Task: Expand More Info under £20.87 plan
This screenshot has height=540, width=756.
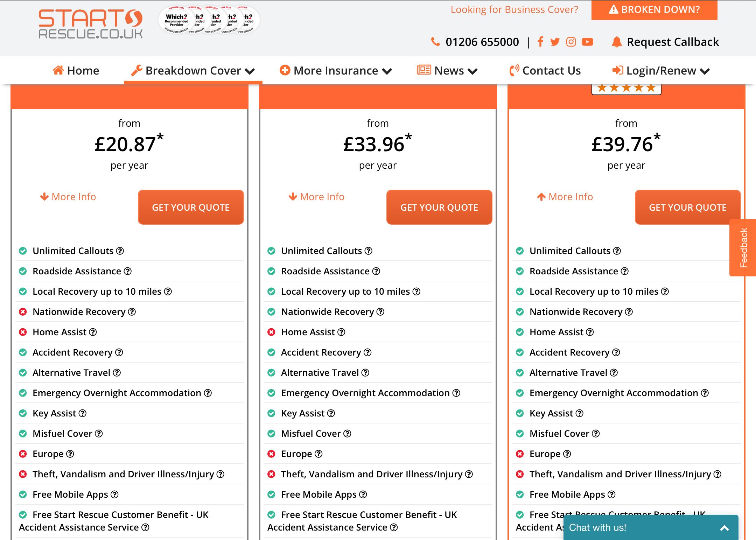Action: coord(68,197)
